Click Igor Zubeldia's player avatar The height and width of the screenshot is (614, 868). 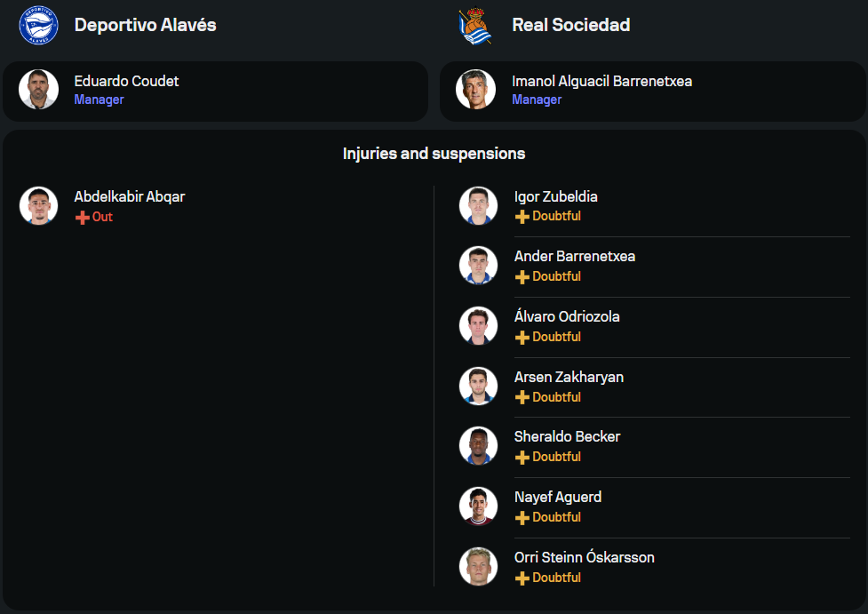(x=478, y=205)
